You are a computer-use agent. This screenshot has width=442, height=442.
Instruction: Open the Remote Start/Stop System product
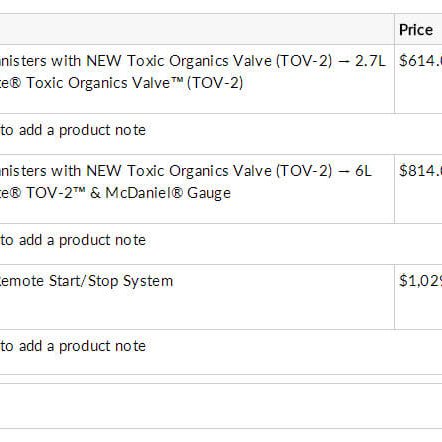[x=86, y=281]
